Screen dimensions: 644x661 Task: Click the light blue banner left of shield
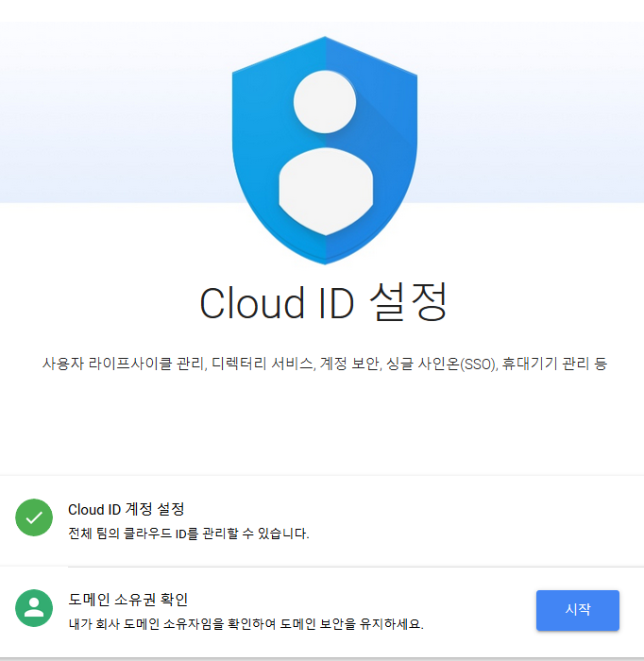[x=116, y=112]
